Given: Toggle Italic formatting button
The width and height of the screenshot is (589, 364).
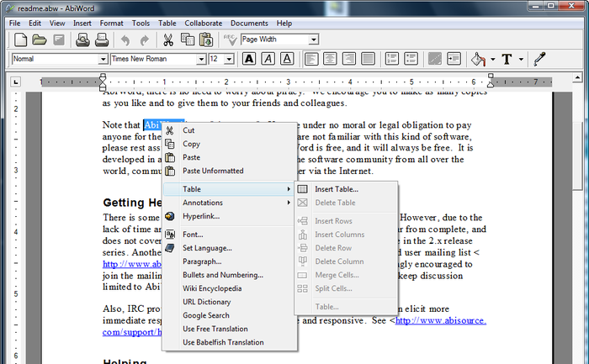Looking at the screenshot, I should pos(268,59).
